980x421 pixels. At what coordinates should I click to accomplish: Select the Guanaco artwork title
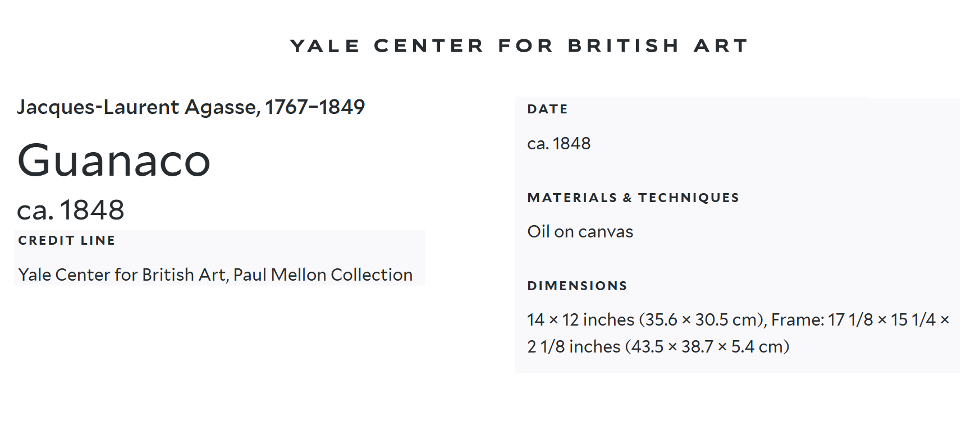pos(114,161)
